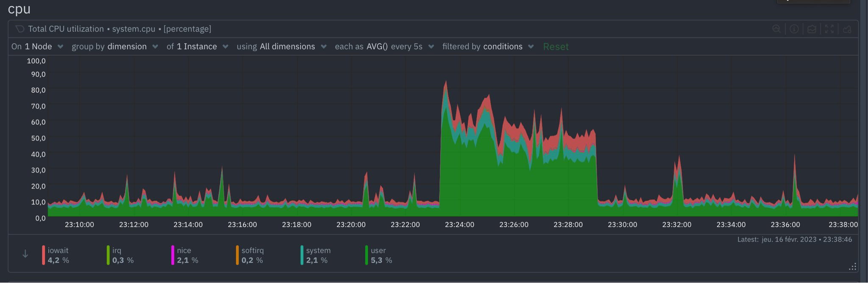Open the "filtered by conditions" selector

tap(487, 47)
